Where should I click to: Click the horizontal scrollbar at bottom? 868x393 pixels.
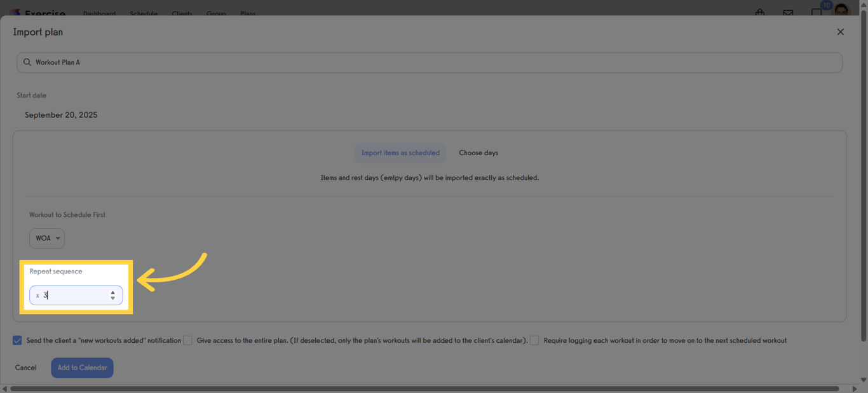(x=424, y=389)
